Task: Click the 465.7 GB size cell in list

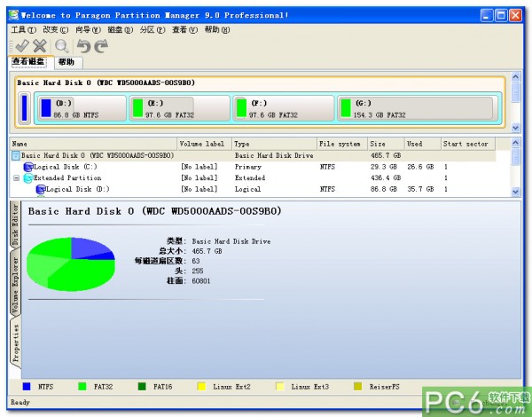Action: point(386,155)
